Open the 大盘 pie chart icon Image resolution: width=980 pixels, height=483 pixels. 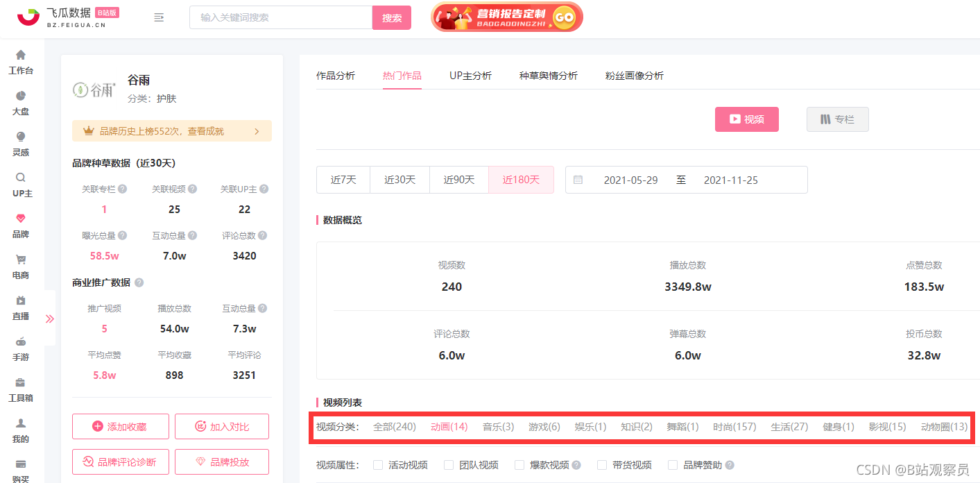[21, 96]
